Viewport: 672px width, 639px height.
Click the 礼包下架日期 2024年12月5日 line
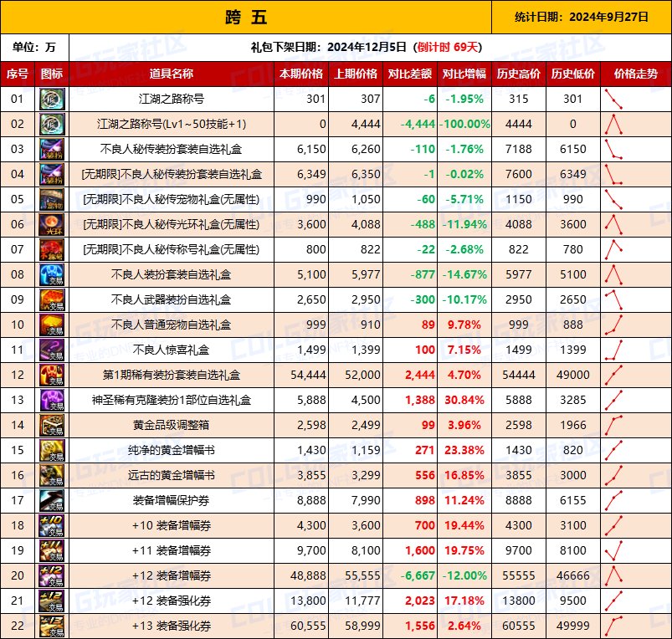367,47
